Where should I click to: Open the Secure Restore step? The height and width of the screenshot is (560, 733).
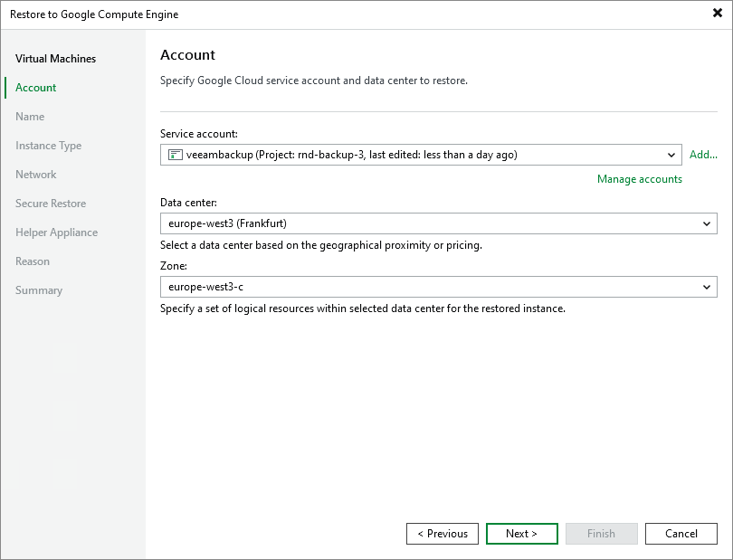tap(50, 204)
